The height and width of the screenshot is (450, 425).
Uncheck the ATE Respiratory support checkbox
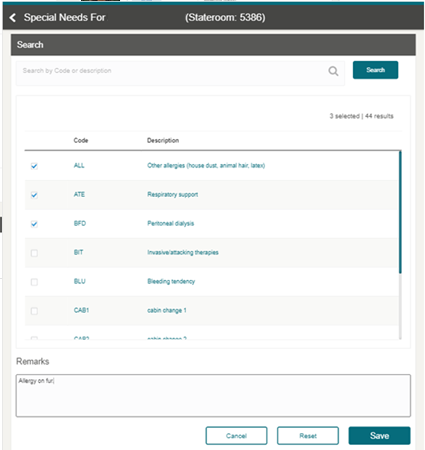[34, 195]
